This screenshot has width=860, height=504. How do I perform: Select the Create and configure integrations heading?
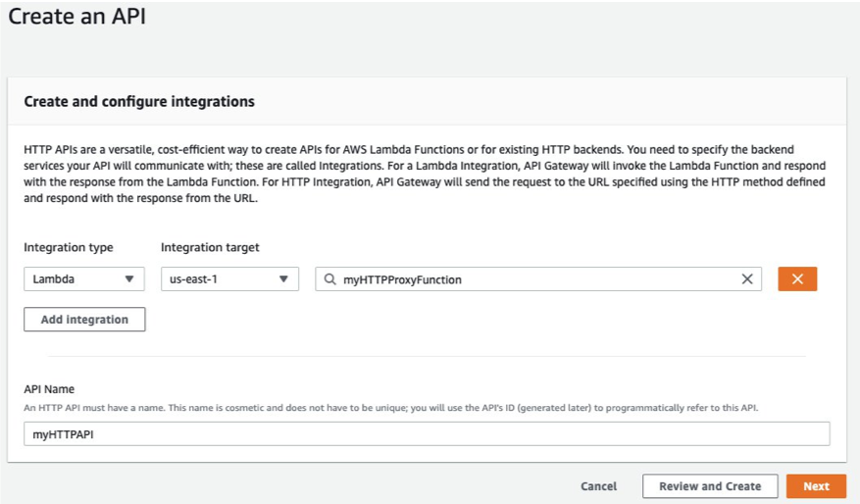139,101
